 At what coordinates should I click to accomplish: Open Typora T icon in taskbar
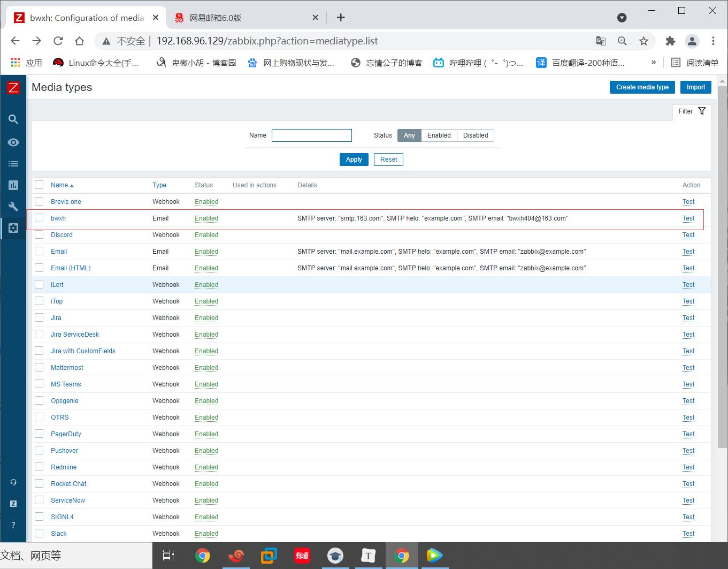point(369,556)
